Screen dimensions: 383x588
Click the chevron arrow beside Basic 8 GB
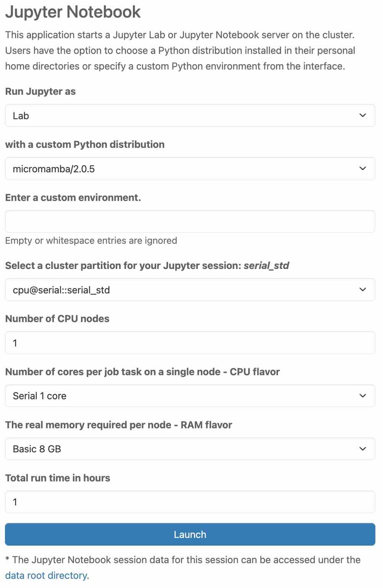pos(362,449)
